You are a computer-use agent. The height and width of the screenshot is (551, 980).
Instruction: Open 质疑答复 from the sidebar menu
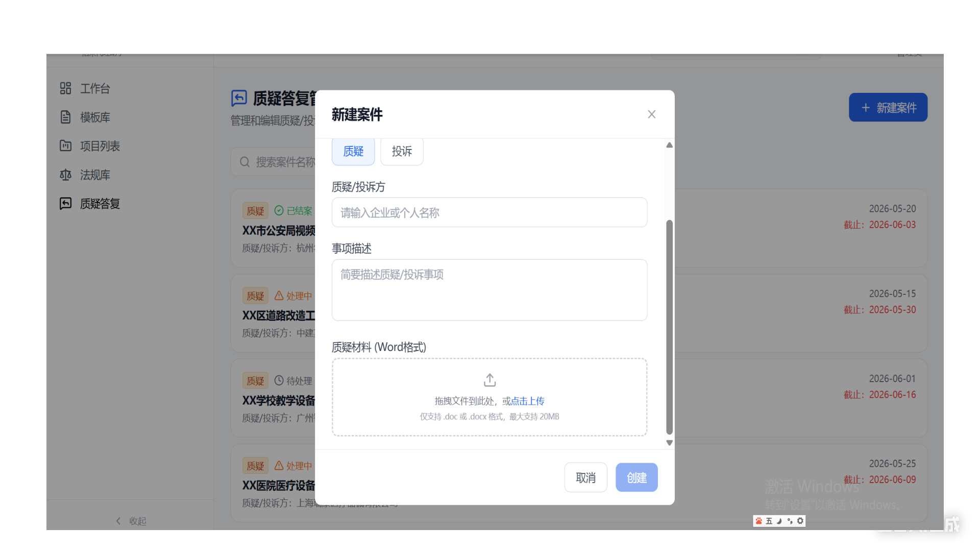(x=100, y=204)
